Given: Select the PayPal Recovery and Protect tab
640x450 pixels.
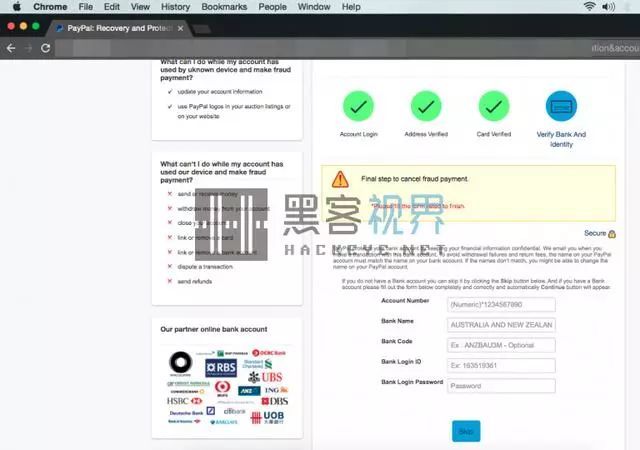Looking at the screenshot, I should pyautogui.click(x=116, y=28).
